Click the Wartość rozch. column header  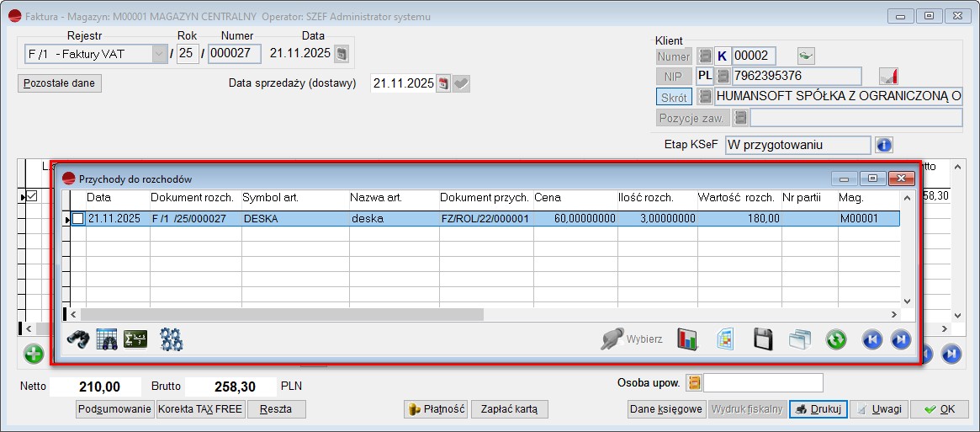click(x=738, y=197)
